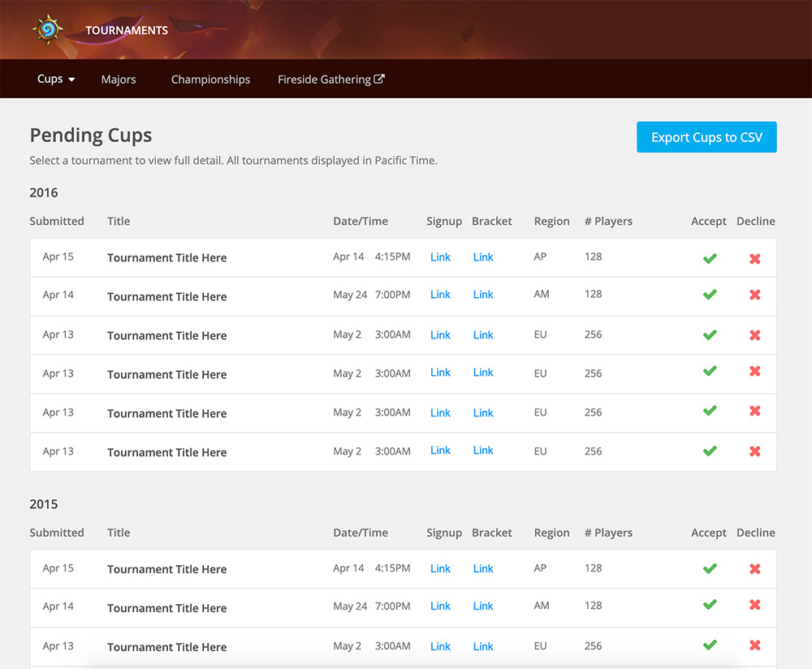Open the Championships navigation item
This screenshot has height=669, width=812.
210,79
